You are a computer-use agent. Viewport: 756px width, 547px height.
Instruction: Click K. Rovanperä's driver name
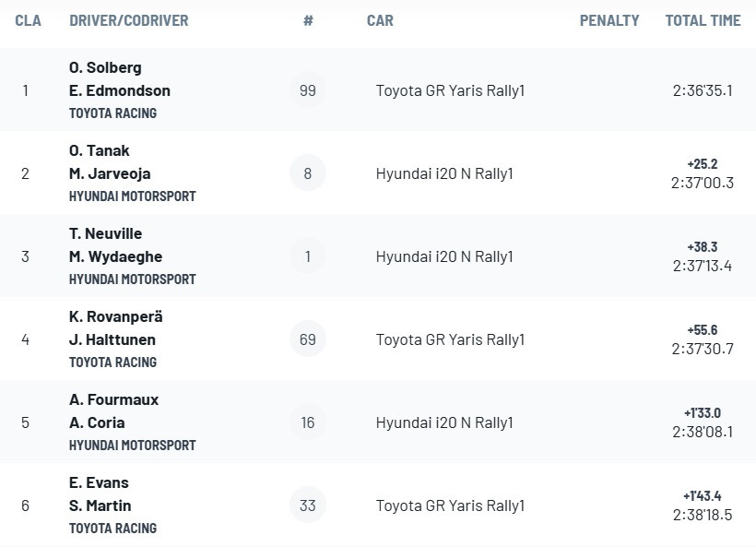(x=115, y=316)
